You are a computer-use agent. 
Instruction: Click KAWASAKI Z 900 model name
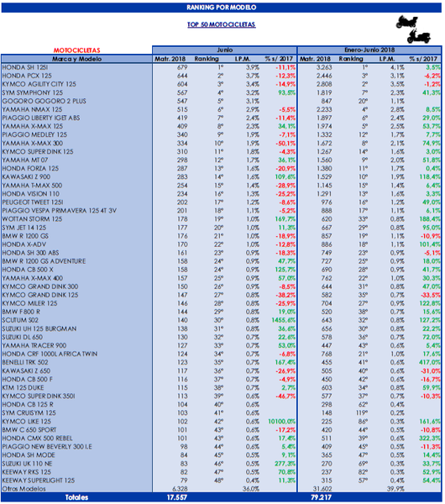point(26,176)
